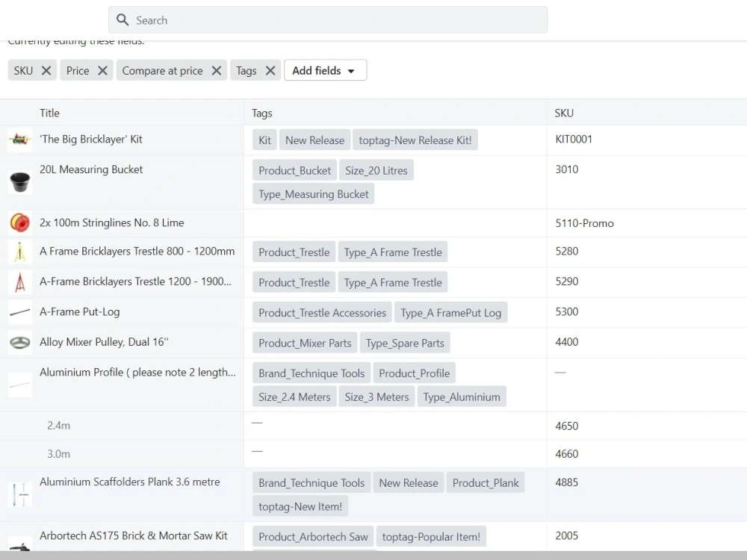747x560 pixels.
Task: Edit the 3010 SKU cell
Action: 647,182
